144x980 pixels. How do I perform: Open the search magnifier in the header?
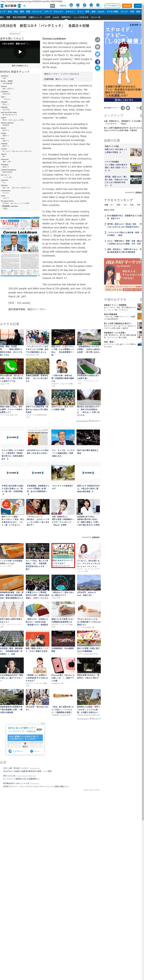25,6
